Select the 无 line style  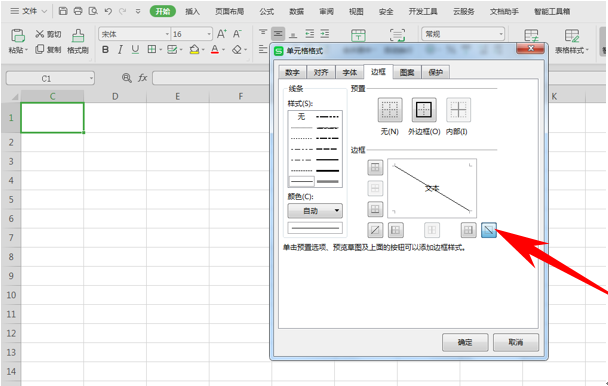point(301,117)
